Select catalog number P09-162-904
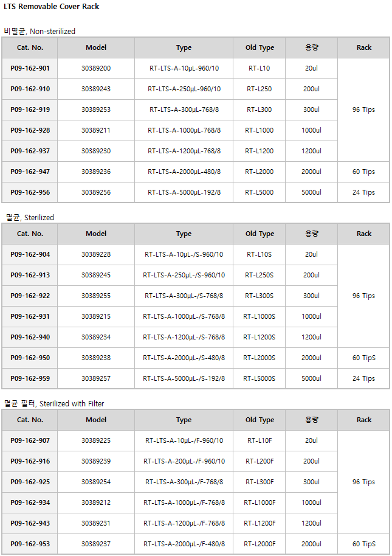 pyautogui.click(x=30, y=254)
